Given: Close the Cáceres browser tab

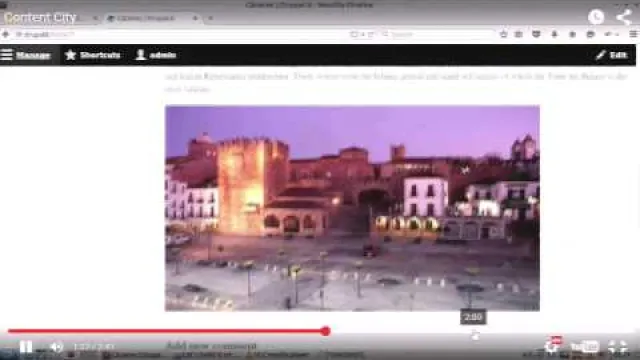Looking at the screenshot, I should (x=195, y=18).
